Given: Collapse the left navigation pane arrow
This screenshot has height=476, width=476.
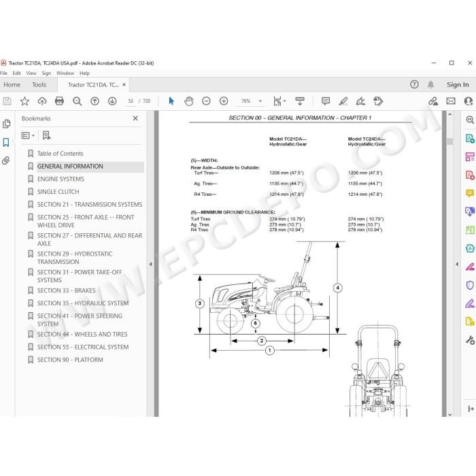Looking at the screenshot, I should click(x=150, y=264).
